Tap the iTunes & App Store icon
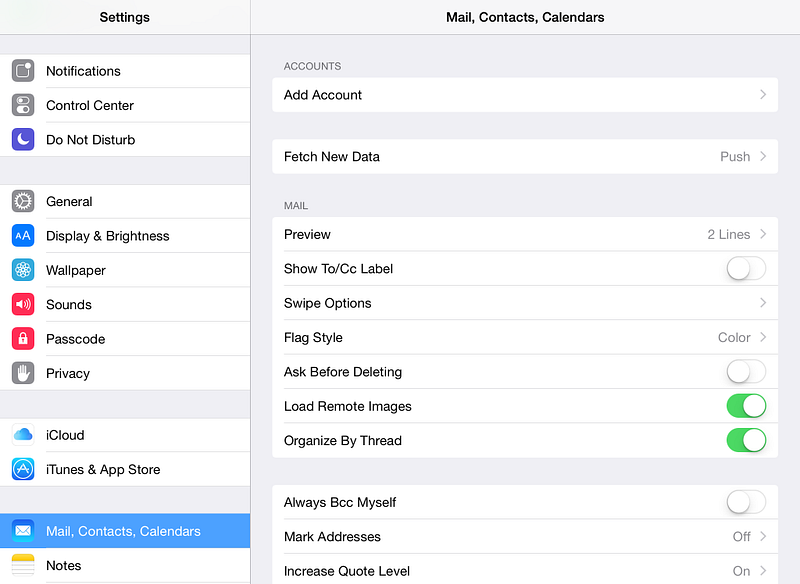Viewport: 800px width, 584px height. tap(23, 469)
